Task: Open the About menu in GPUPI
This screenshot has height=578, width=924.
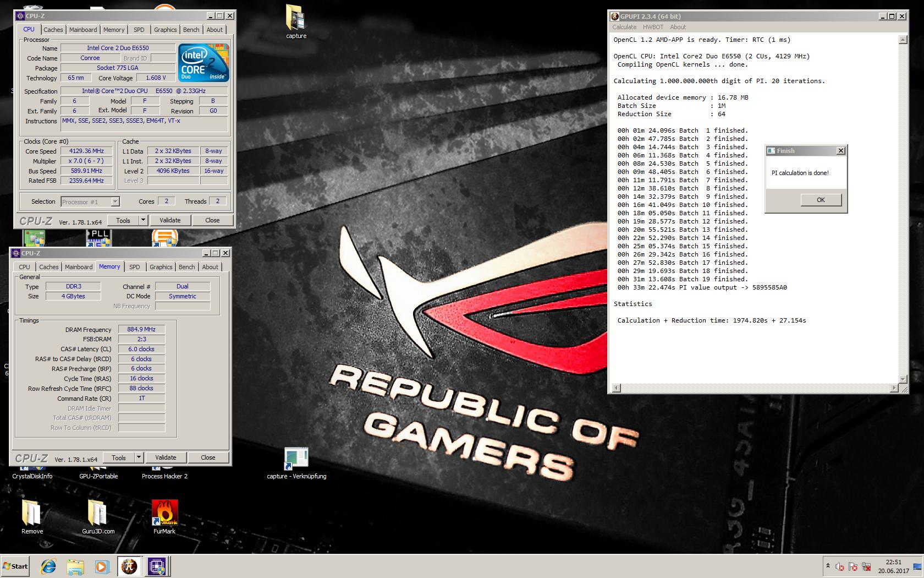Action: tap(678, 27)
